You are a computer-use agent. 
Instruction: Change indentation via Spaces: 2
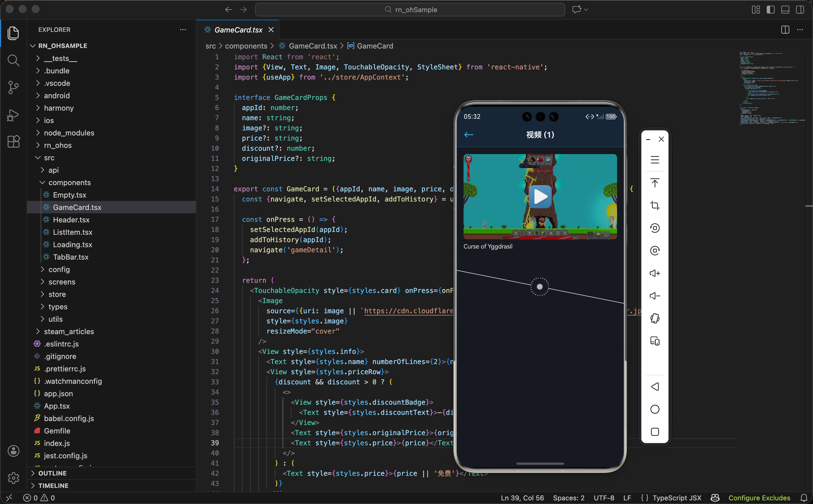(569, 498)
